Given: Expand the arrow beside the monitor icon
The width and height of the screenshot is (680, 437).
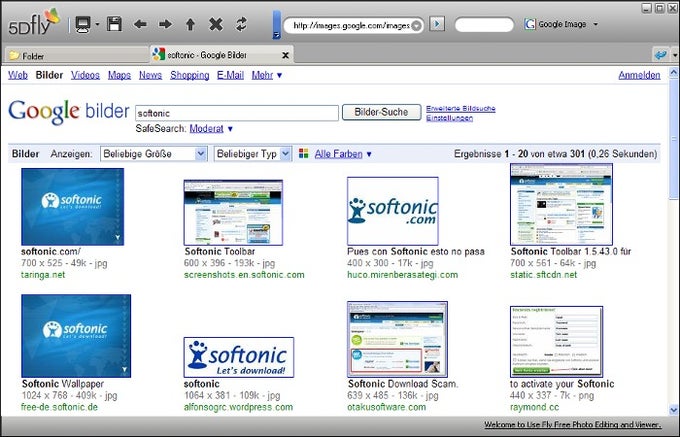Looking at the screenshot, I should pyautogui.click(x=97, y=24).
